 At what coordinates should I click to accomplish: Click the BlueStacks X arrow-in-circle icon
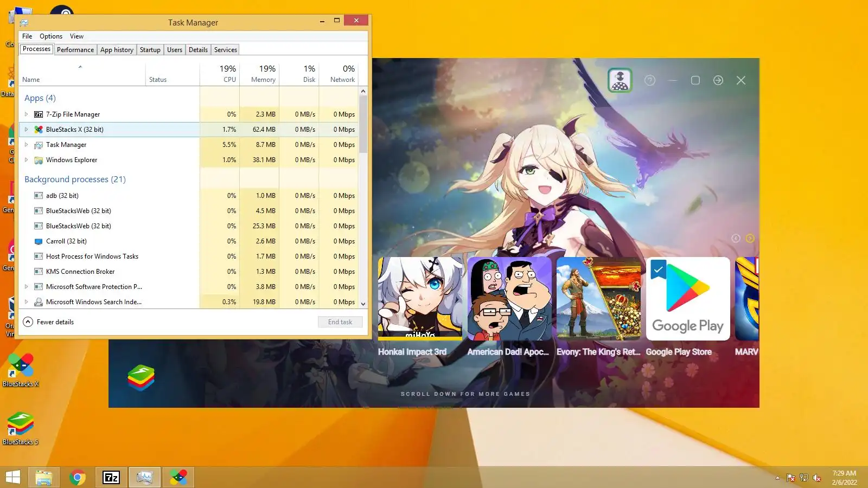coord(718,80)
